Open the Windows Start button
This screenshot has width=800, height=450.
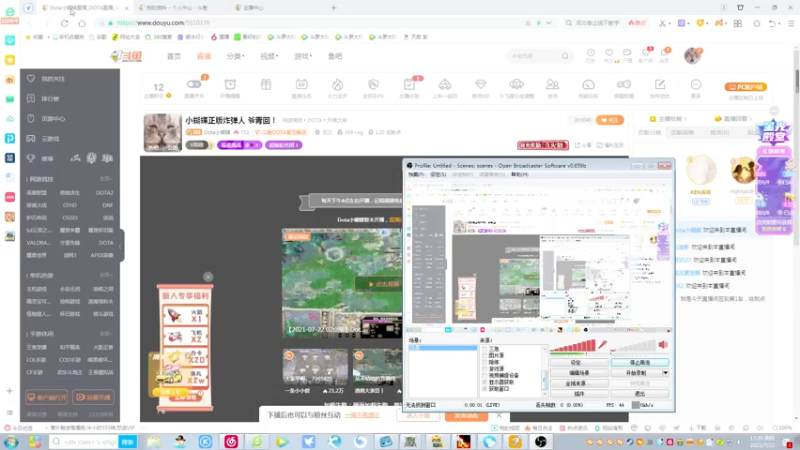pyautogui.click(x=11, y=442)
